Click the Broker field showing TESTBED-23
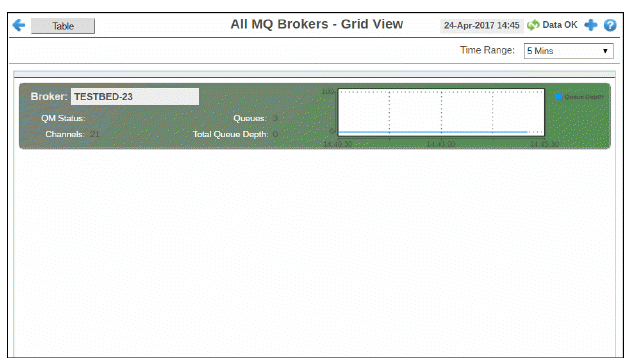Viewport: 625px width, 364px height. pos(135,96)
